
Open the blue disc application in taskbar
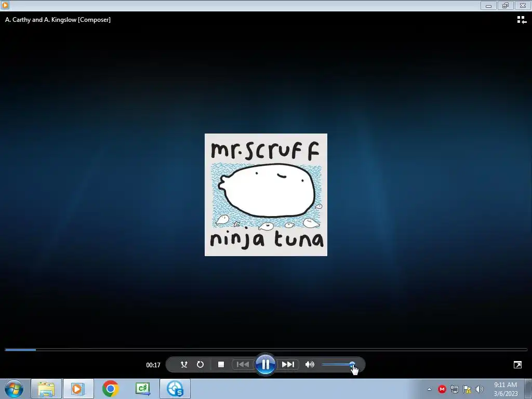tap(175, 389)
